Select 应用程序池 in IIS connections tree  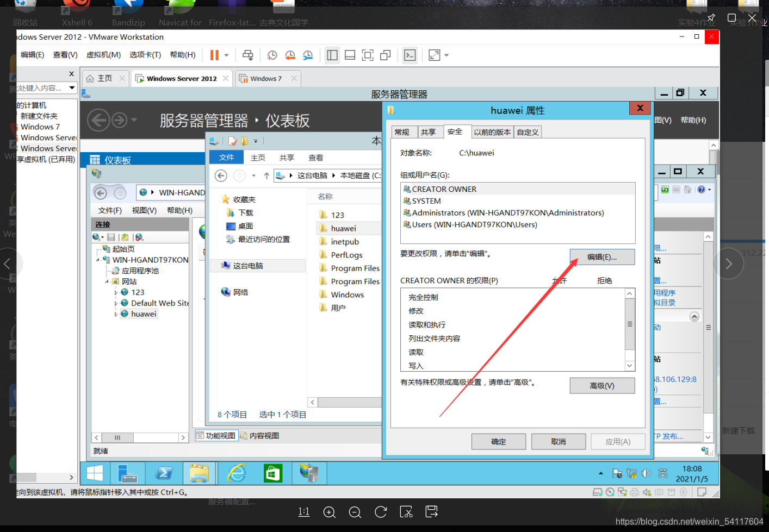point(135,271)
